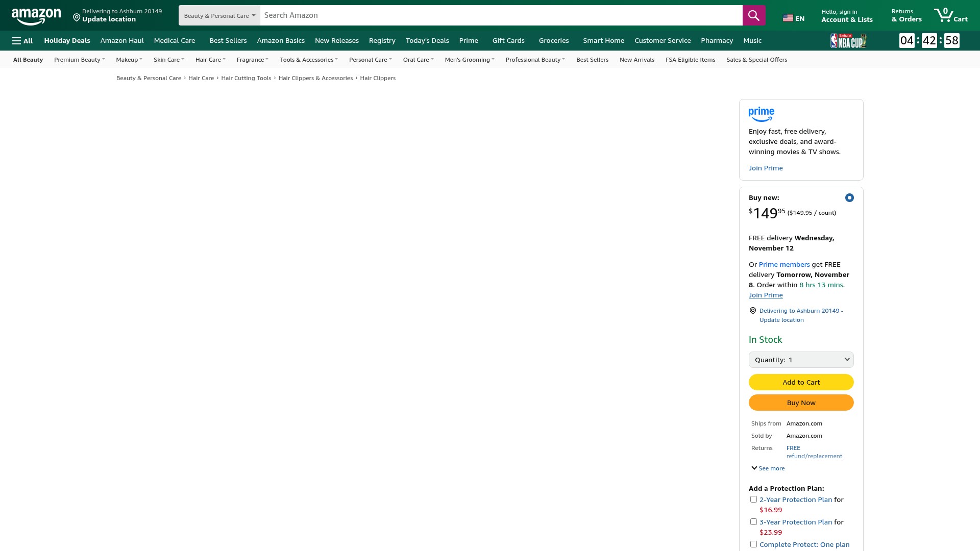Viewport: 980px width, 551px height.
Task: Click the header location pin icon
Action: point(77,18)
